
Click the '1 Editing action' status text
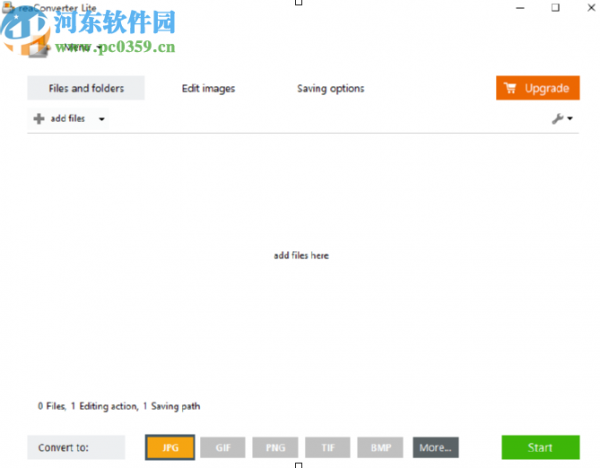tap(104, 406)
